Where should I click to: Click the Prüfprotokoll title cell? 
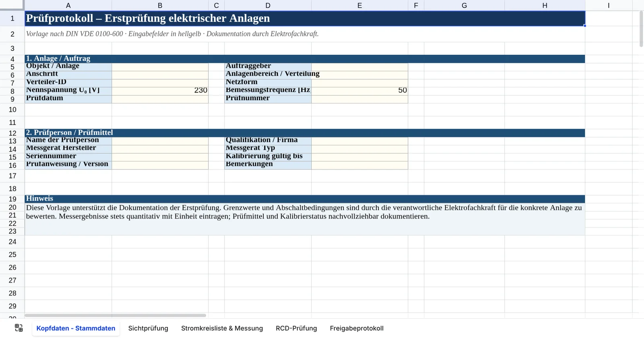click(305, 19)
